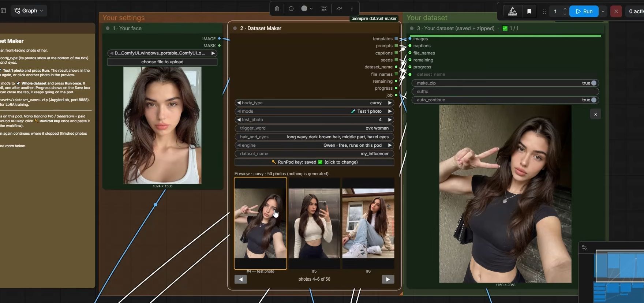Click choose file to upload button
Screen dimensions: 644x303
(x=162, y=62)
